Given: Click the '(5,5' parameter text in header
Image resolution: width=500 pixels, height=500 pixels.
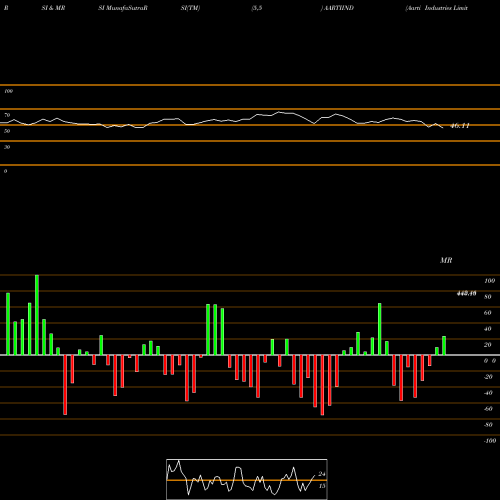Looking at the screenshot, I should pos(257,8).
